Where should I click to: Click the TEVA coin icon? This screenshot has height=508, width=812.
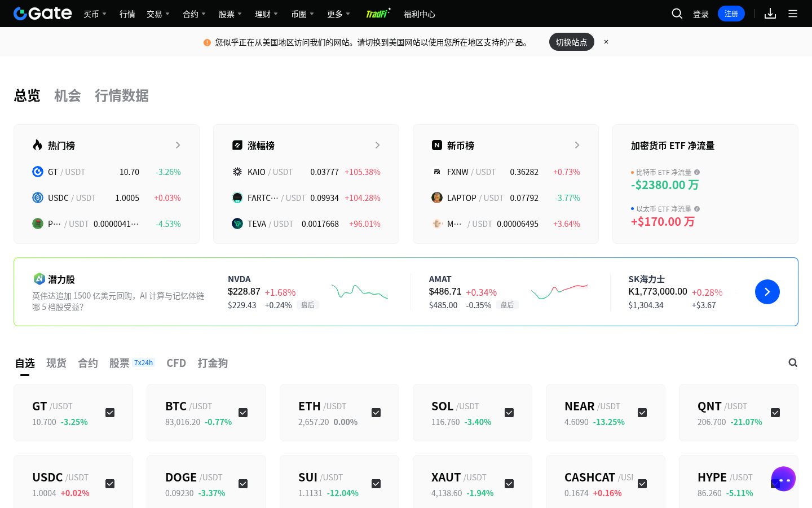click(237, 224)
